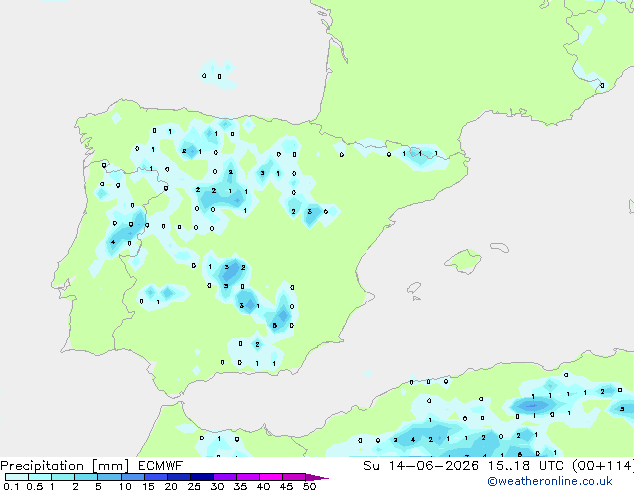
Task: Click the '15' legend label
Action: tap(148, 486)
